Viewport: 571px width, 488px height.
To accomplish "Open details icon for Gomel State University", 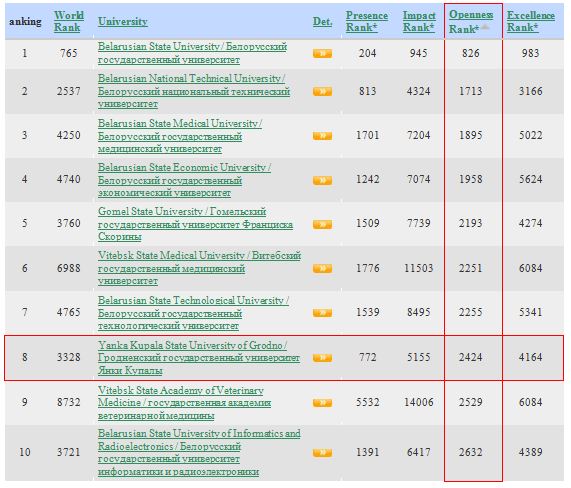I will pos(322,224).
